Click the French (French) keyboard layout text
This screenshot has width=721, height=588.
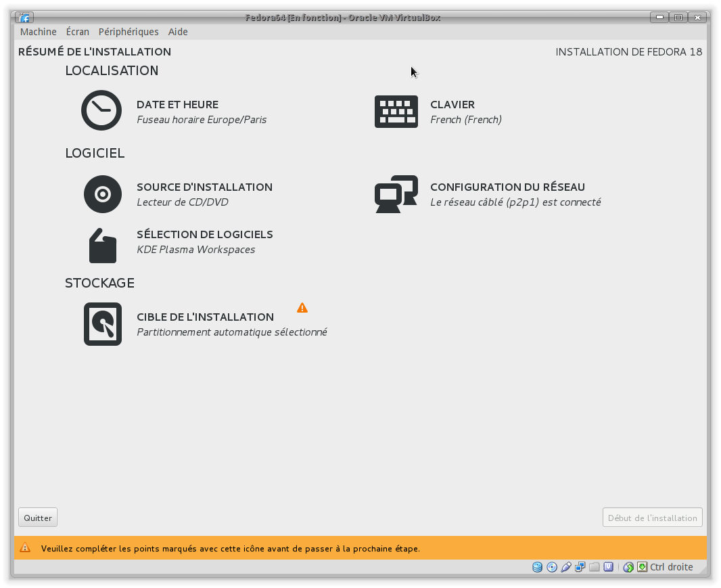point(466,120)
